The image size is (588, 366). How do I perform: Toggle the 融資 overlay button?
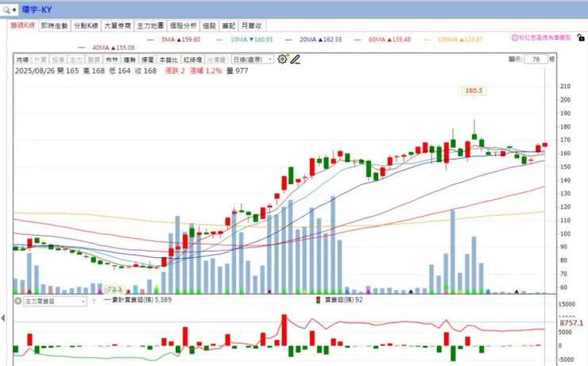(x=94, y=60)
